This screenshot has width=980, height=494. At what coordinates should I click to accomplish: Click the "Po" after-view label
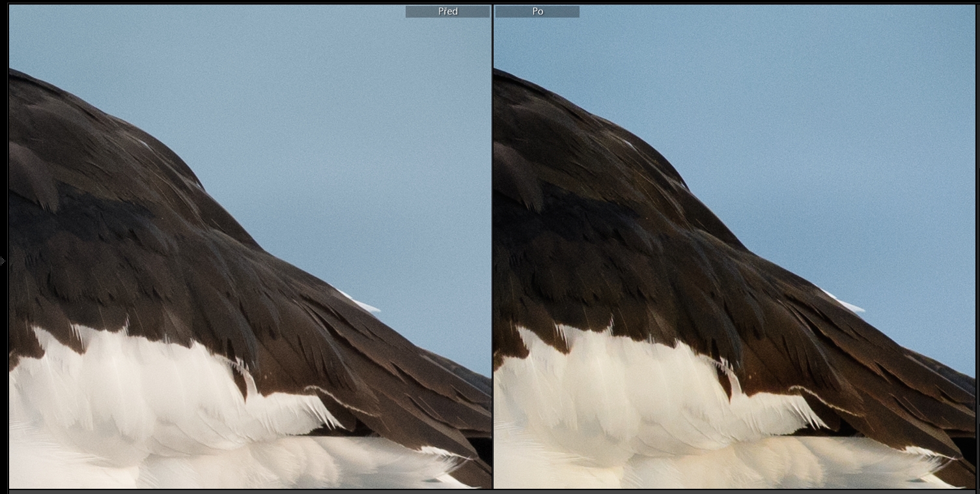tap(537, 12)
